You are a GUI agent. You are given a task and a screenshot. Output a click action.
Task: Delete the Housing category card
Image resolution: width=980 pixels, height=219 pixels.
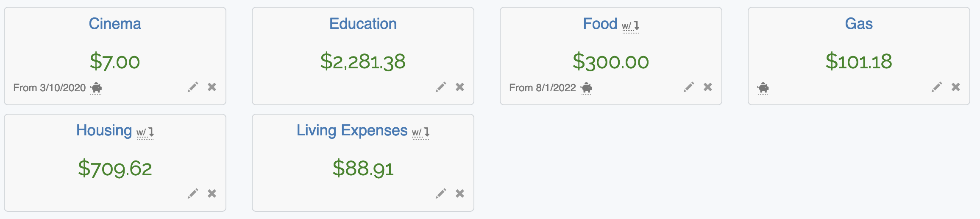click(x=212, y=194)
